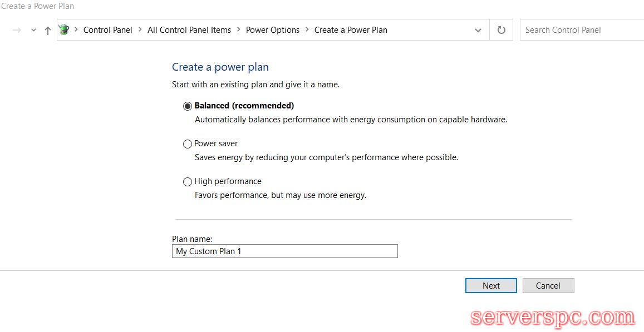The height and width of the screenshot is (332, 644).
Task: Expand chevron after Power Options breadcrumb
Action: click(x=307, y=30)
